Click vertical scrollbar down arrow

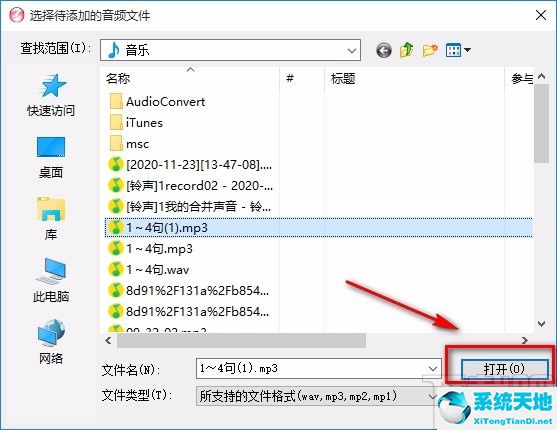pos(541,324)
